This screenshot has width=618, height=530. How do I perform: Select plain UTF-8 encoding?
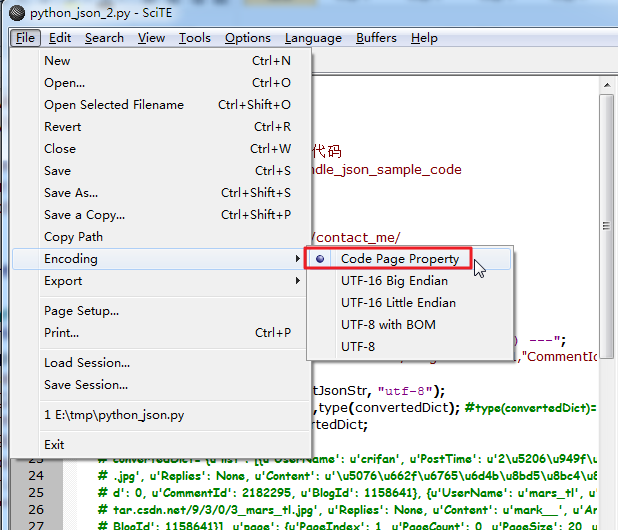409,347
